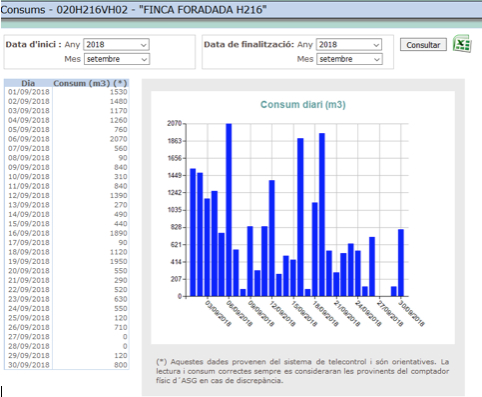The height and width of the screenshot is (397, 482).
Task: Select the 28/09/2018 date cell
Action: 29,346
